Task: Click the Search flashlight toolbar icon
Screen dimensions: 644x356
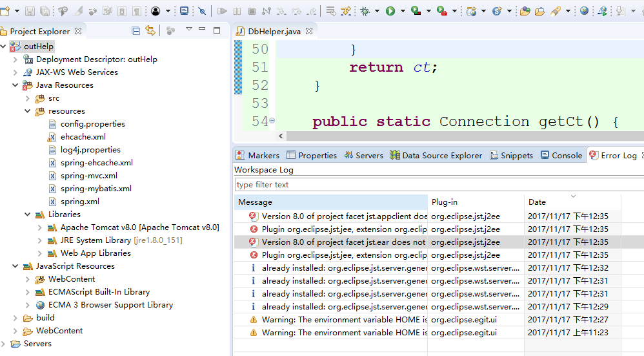Action: pos(556,11)
